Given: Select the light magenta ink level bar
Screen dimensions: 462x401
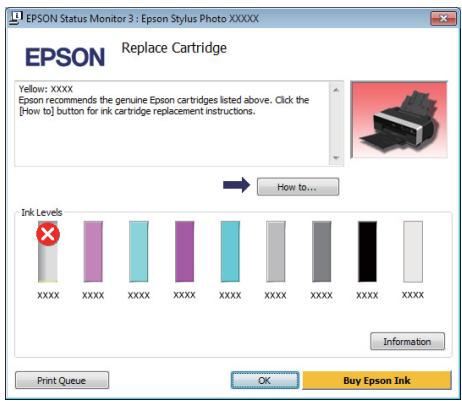Looking at the screenshot, I should pos(93,251).
